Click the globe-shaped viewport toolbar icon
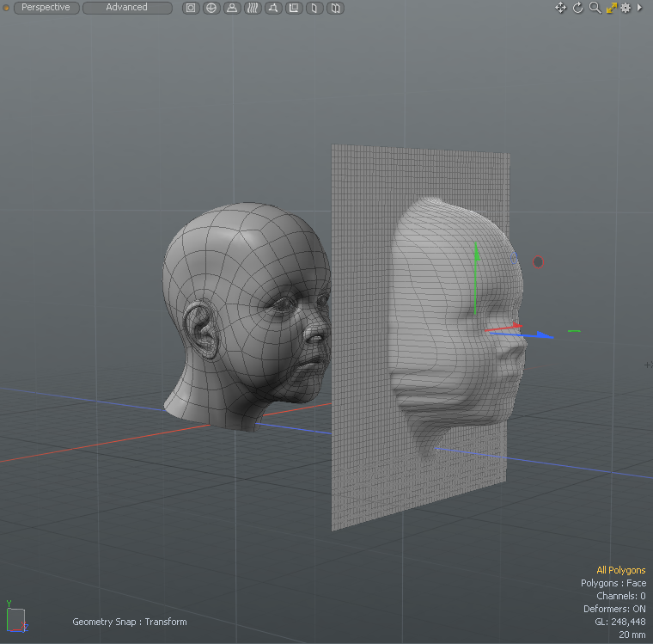Viewport: 653px width, 644px height. pos(211,8)
